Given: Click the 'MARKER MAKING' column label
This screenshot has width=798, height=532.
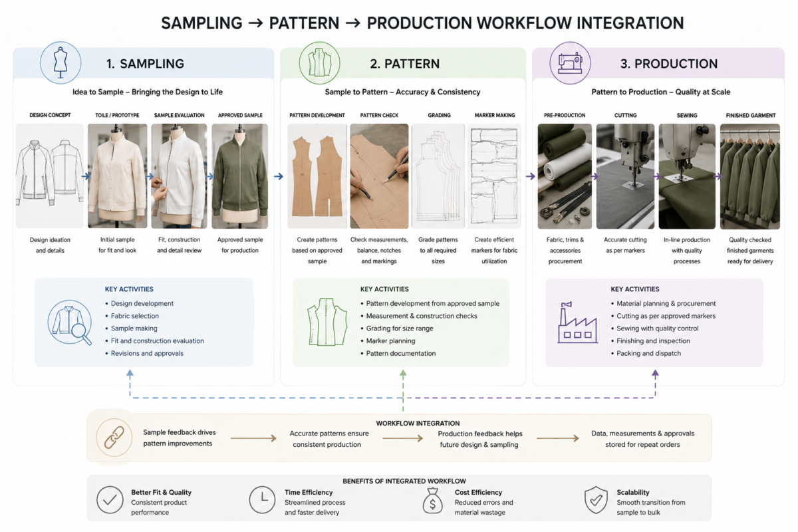Looking at the screenshot, I should tap(495, 115).
